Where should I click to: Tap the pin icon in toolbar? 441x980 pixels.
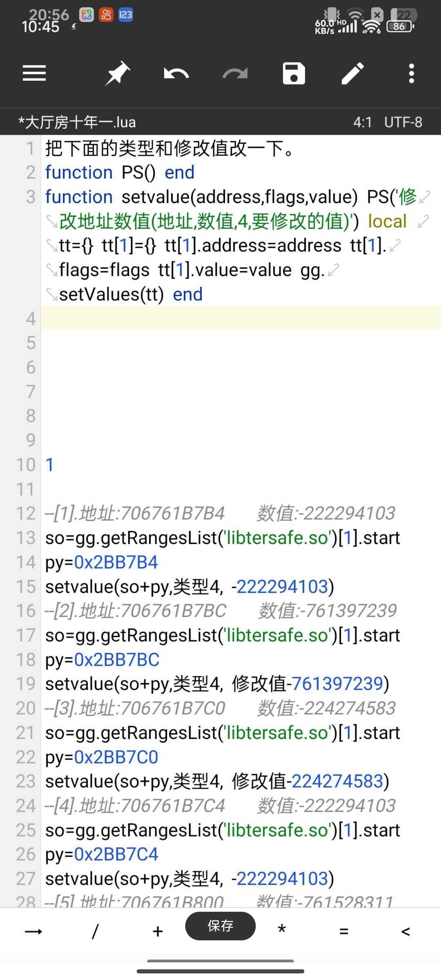[117, 73]
